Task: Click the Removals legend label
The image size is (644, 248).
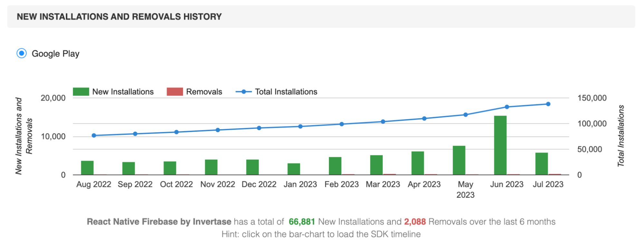Action: point(204,92)
